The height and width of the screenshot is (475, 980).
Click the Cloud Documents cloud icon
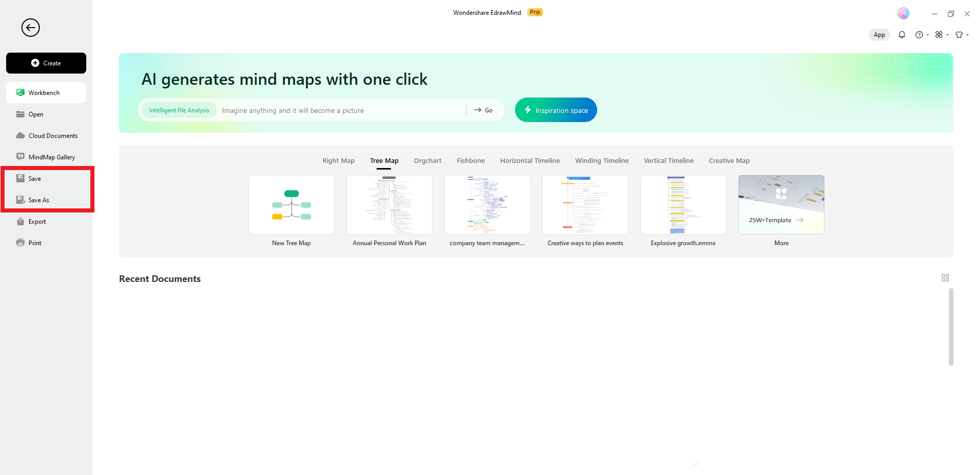tap(20, 135)
